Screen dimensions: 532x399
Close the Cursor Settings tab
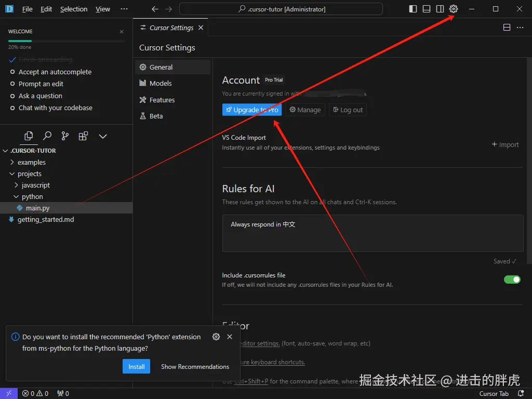[x=201, y=28]
